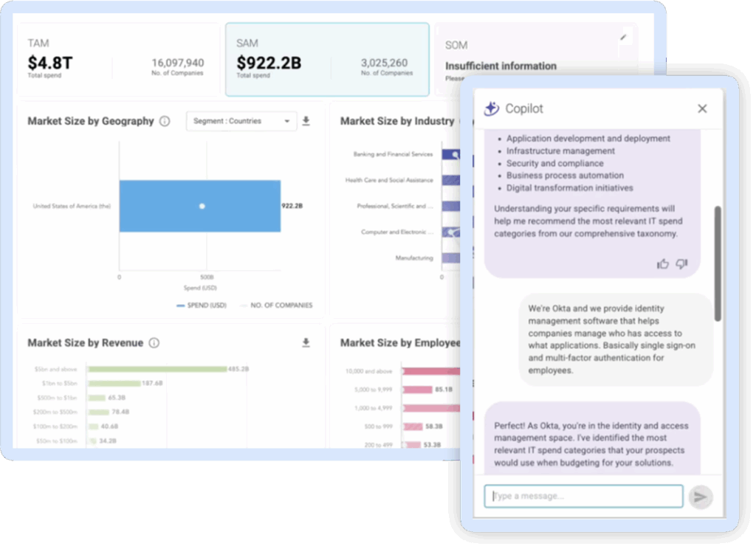Give thumbs up to the Copilot response
The height and width of the screenshot is (549, 756).
click(x=662, y=263)
